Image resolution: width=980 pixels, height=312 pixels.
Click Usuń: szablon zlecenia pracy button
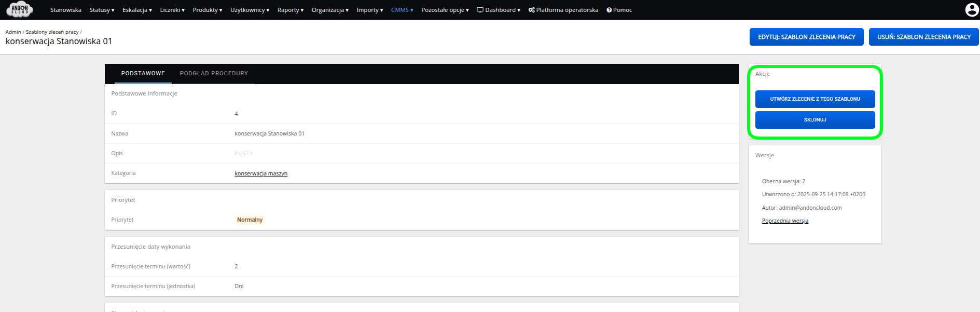[923, 37]
